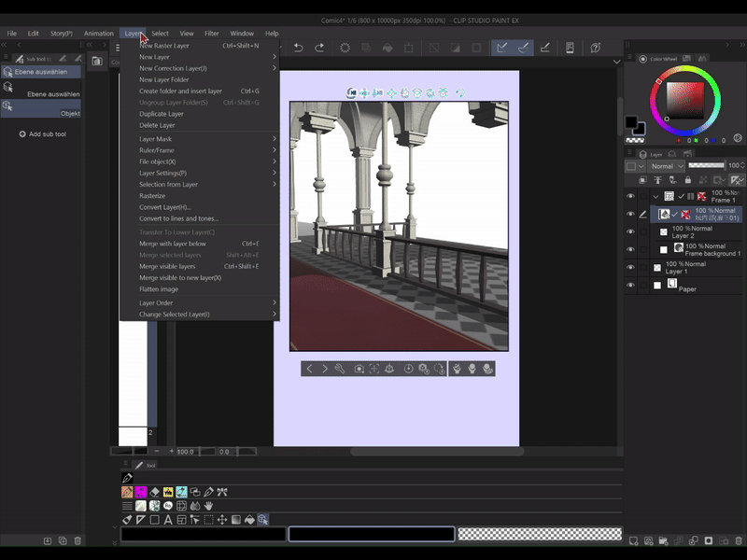Image resolution: width=747 pixels, height=560 pixels.
Task: Open the Filter menu
Action: 212,34
